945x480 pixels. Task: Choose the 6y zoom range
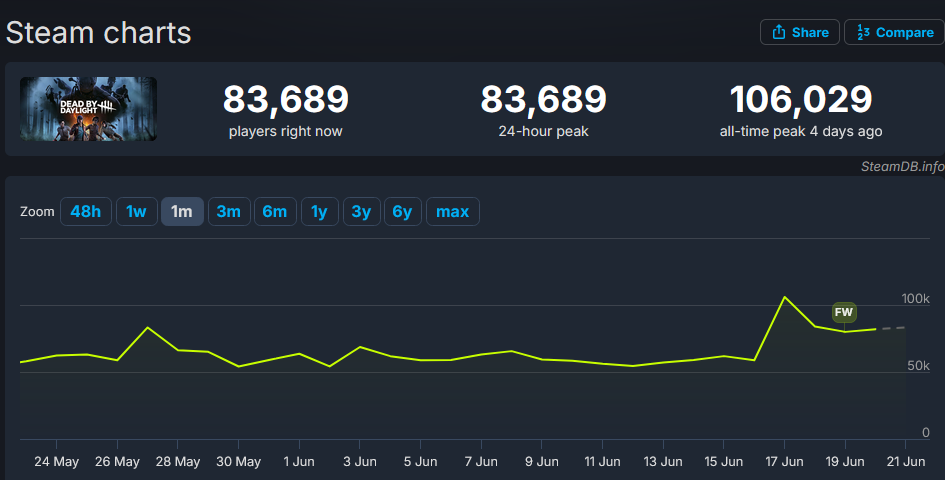[403, 212]
